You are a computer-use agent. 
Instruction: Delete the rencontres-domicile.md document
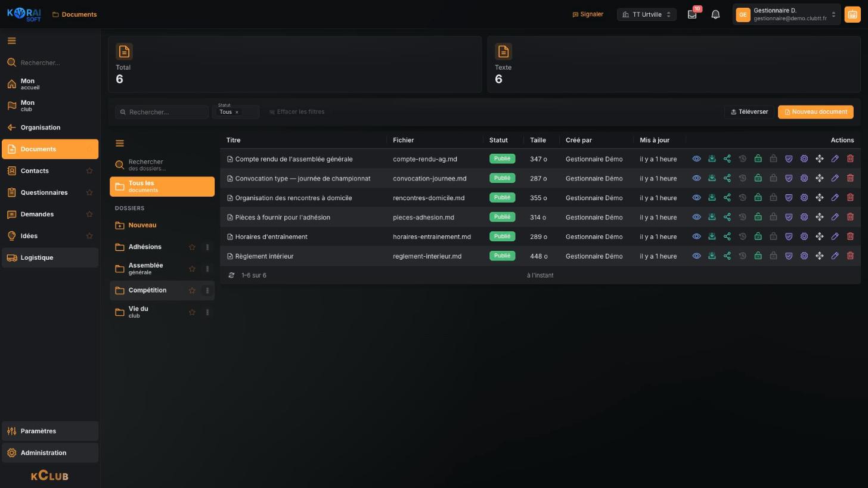851,198
